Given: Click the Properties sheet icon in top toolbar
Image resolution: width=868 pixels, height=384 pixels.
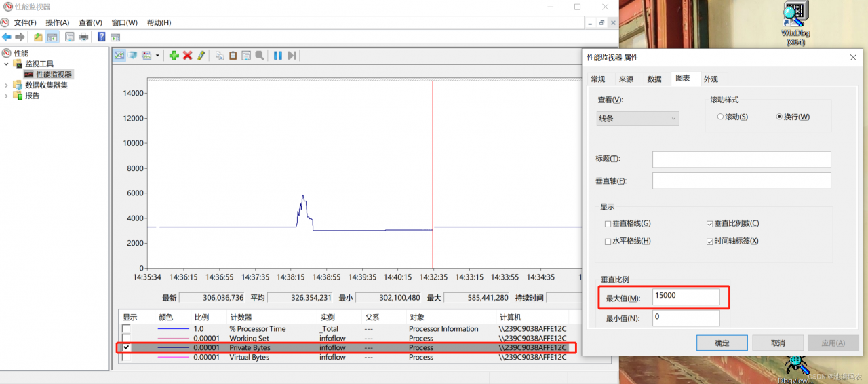Looking at the screenshot, I should point(69,37).
